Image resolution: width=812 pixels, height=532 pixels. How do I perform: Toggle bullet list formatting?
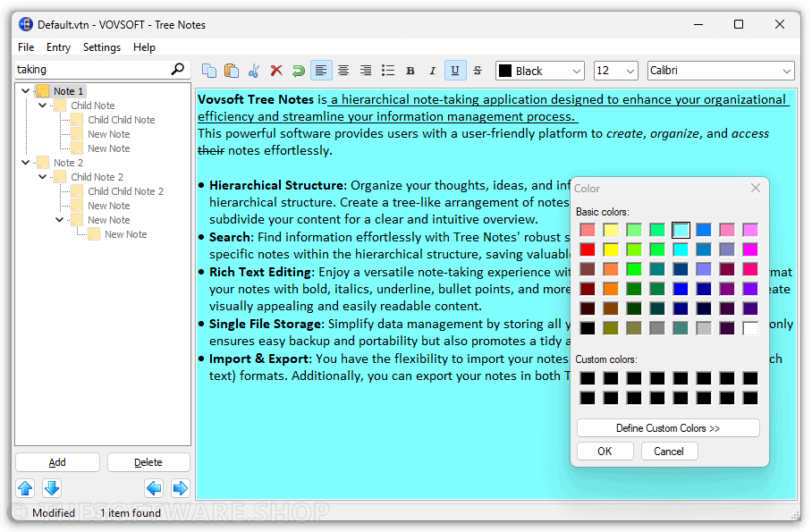pyautogui.click(x=388, y=71)
